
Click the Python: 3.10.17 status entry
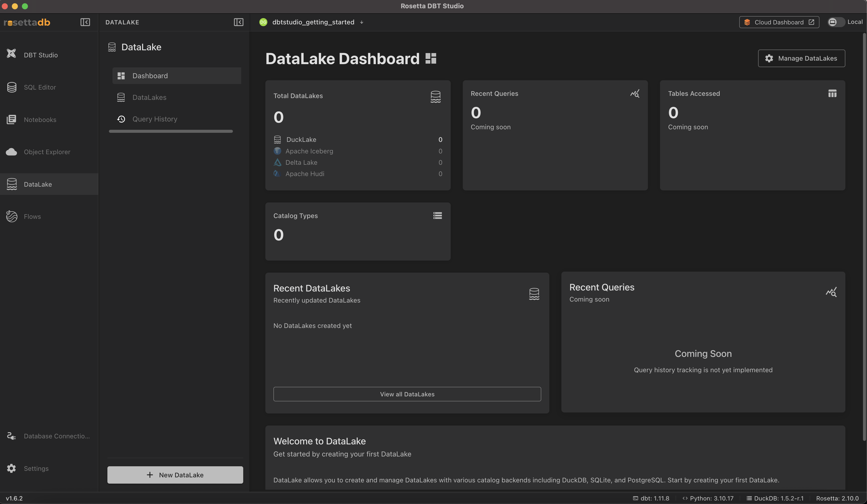pyautogui.click(x=708, y=498)
